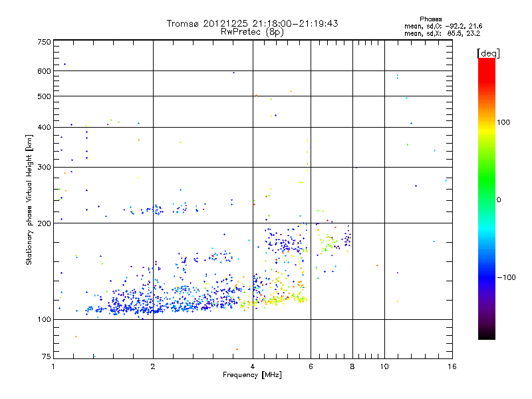Click the '[deg]' colorbar unit label
This screenshot has width=532, height=399.
(x=488, y=53)
